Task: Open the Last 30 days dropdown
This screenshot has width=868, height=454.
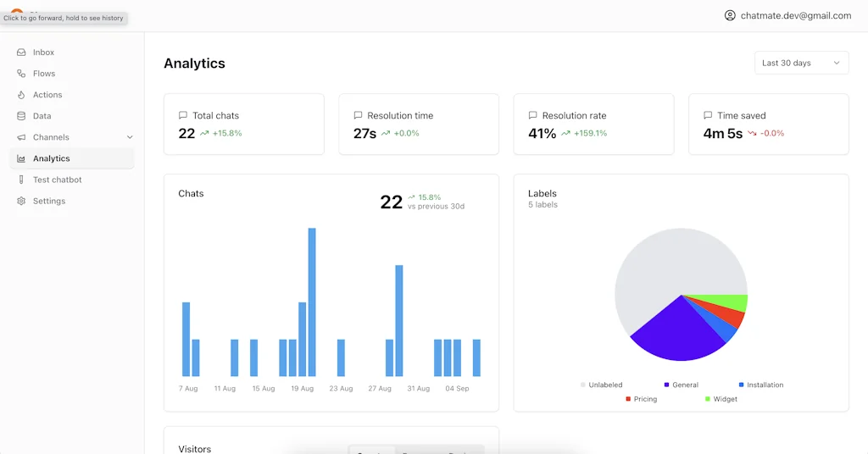Action: [x=801, y=63]
